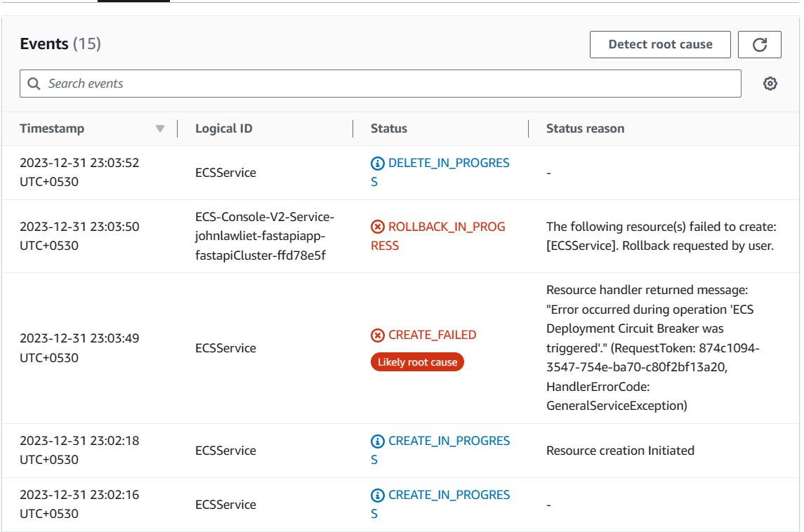Click the CREATE_FAILED error icon
The height and width of the screenshot is (532, 804).
(x=378, y=335)
